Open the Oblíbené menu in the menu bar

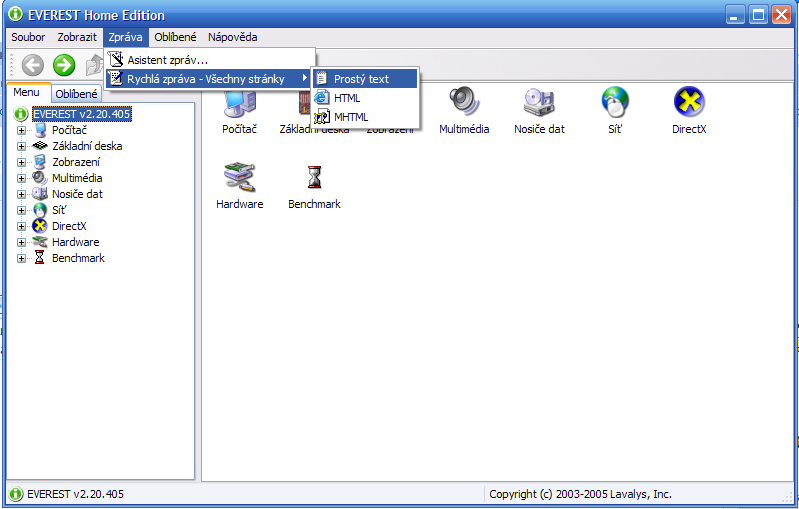click(175, 37)
